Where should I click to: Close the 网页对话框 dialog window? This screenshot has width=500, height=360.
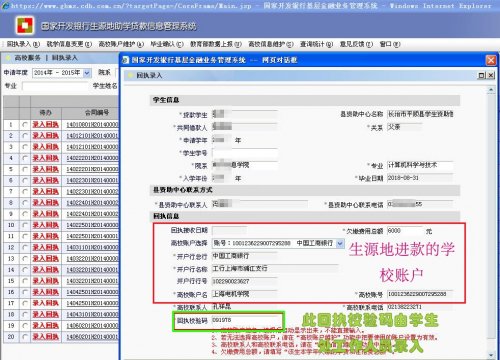[491, 60]
